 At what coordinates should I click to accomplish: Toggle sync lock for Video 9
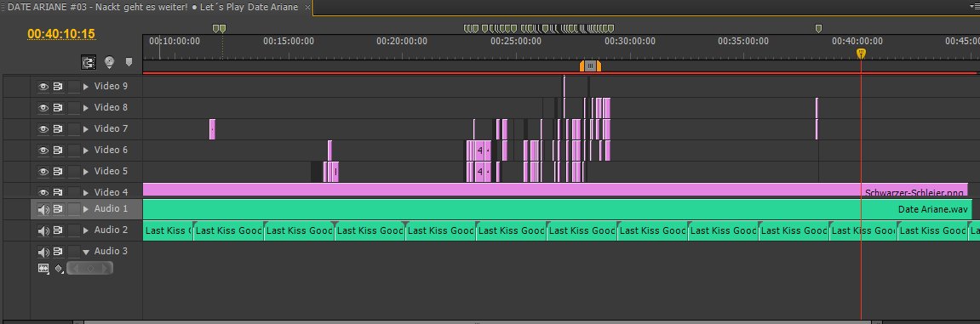(58, 87)
